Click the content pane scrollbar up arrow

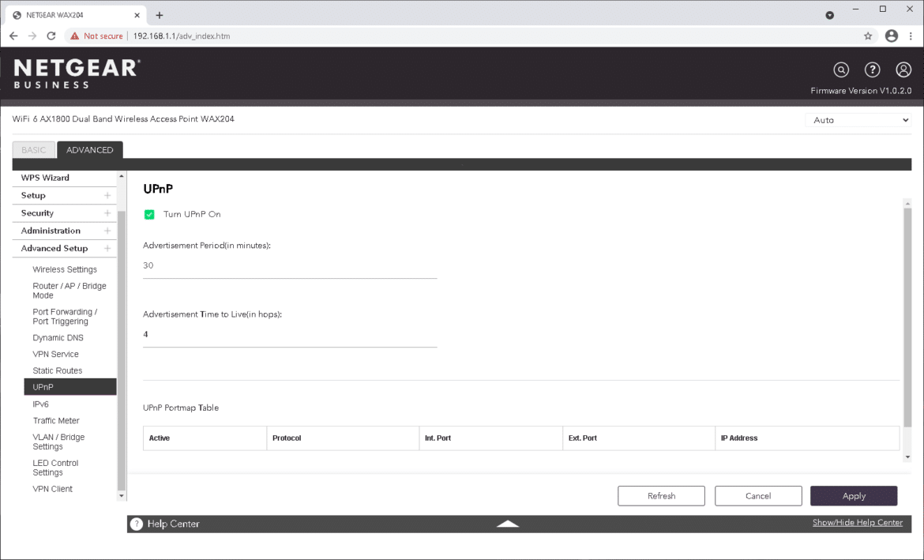click(907, 203)
